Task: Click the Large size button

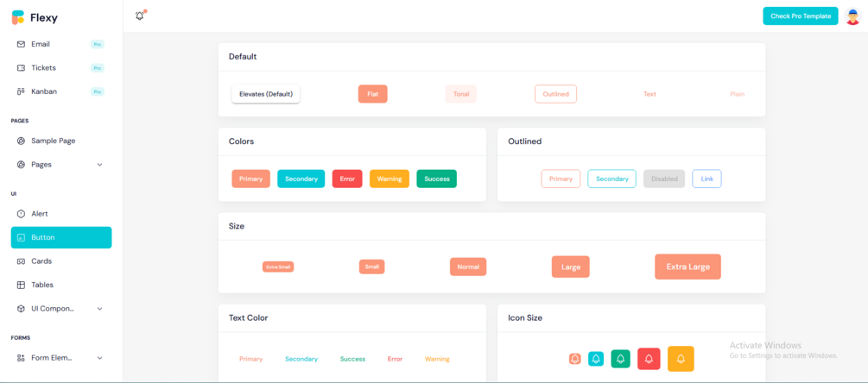Action: click(x=571, y=267)
